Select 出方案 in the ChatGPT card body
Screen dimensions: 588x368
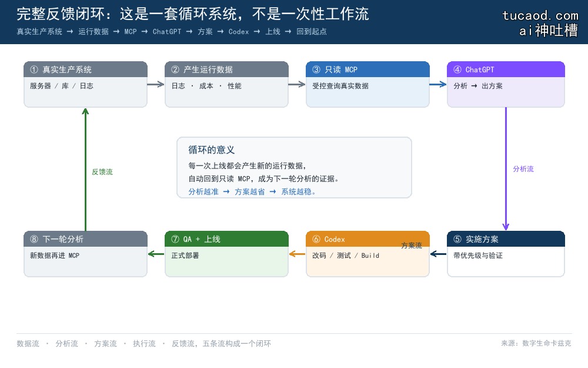point(492,86)
